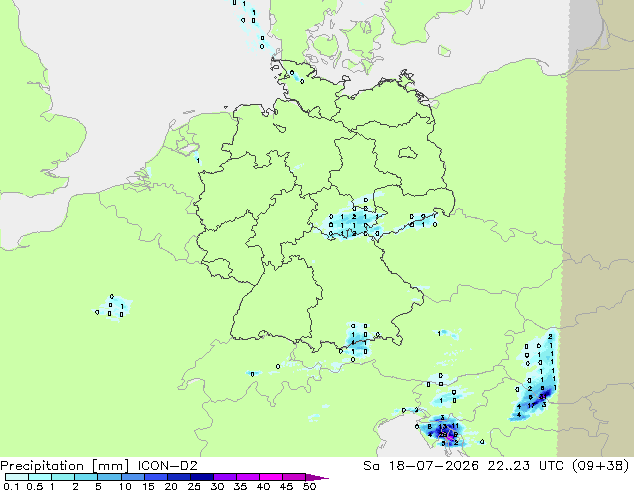634x490 pixels.
Task: Click the over-50 mm arrow tip of legend
Action: [x=317, y=477]
